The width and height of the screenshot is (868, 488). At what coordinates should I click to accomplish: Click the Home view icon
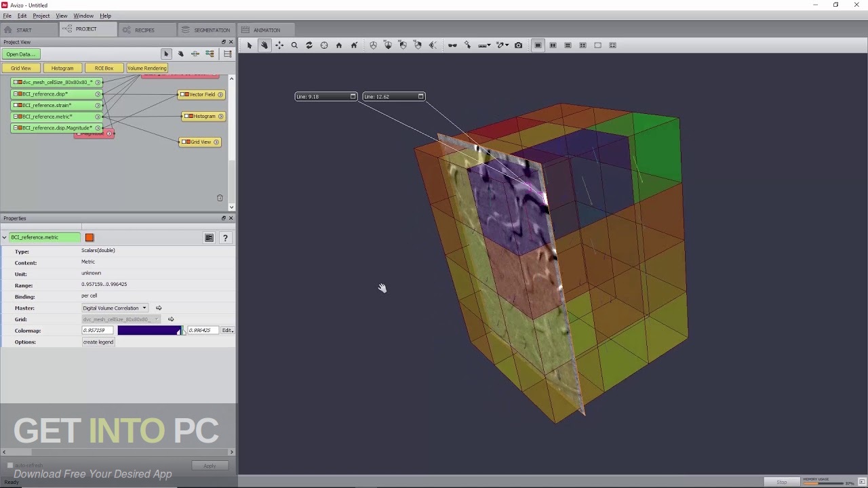tap(339, 45)
